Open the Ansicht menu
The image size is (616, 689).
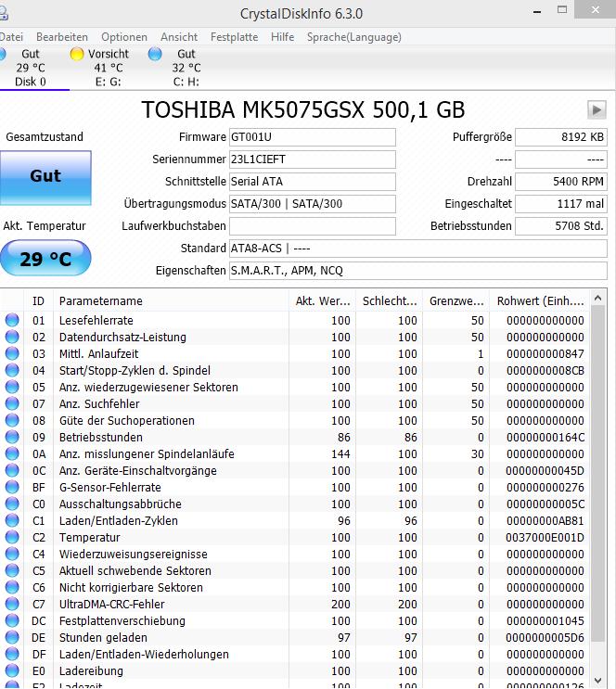(x=179, y=37)
